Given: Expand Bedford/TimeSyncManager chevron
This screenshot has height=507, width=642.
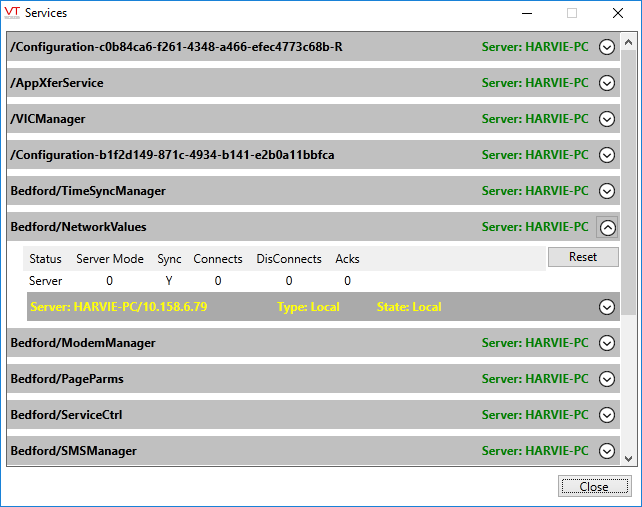Looking at the screenshot, I should point(606,191).
